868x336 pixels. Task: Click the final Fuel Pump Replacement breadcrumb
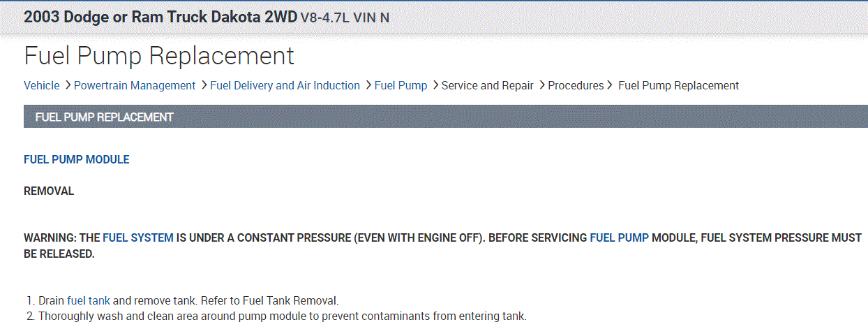(678, 85)
